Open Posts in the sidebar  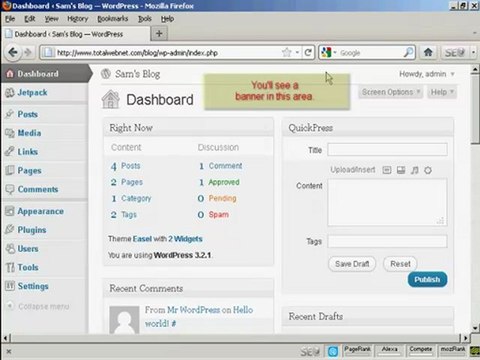tap(27, 114)
